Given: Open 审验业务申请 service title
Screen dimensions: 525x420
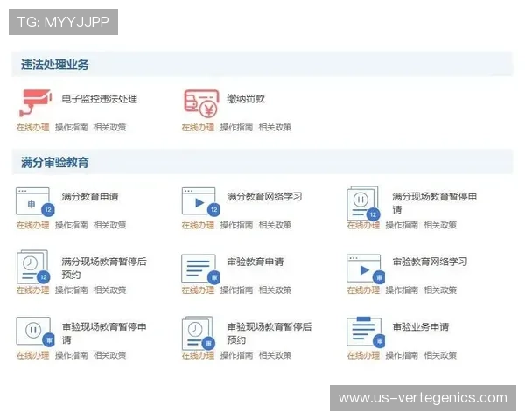Looking at the screenshot, I should (x=421, y=327).
